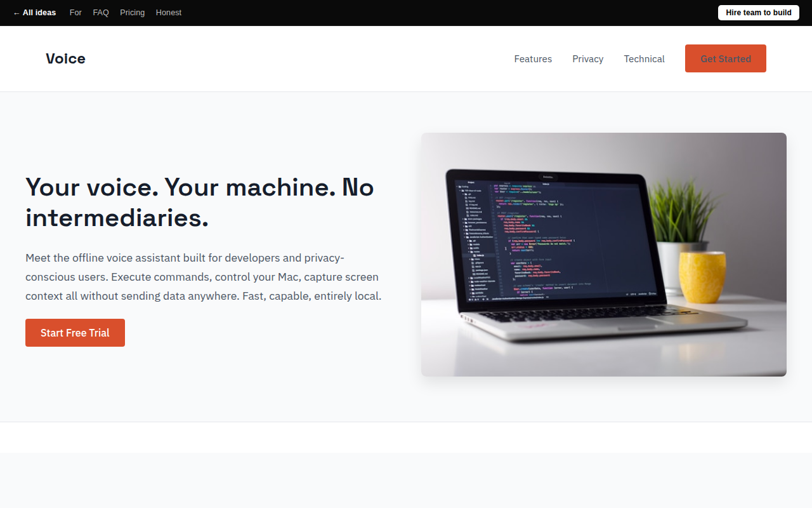Click the laptop hero image
The height and width of the screenshot is (508, 812).
tap(604, 255)
